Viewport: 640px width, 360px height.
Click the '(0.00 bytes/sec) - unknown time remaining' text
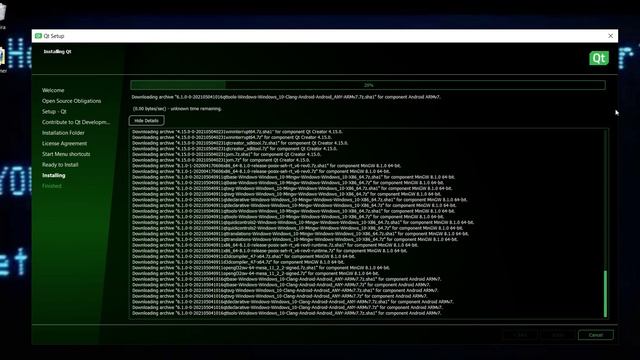tap(177, 109)
